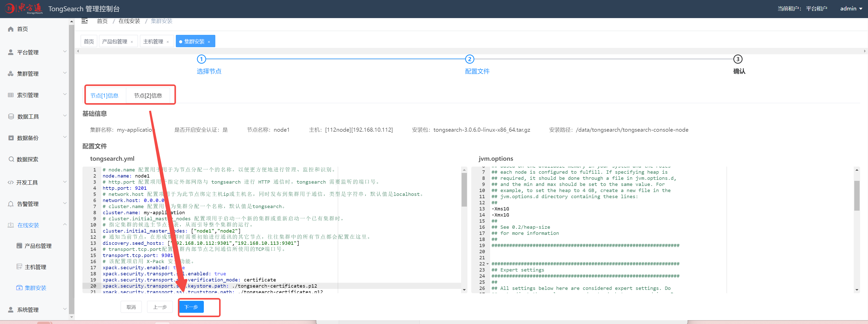This screenshot has height=324, width=868.
Task: Click the tongsearch.yml editor scrollbar thumb
Action: click(x=464, y=190)
